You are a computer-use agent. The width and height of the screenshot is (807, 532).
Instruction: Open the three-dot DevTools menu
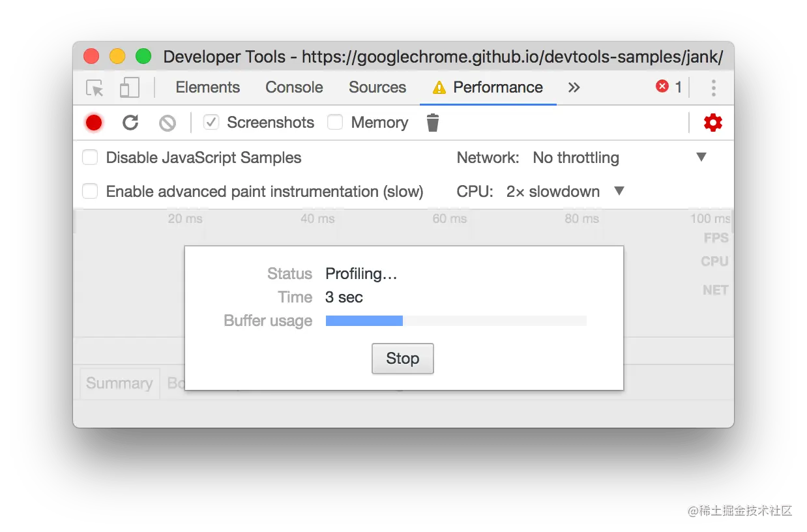pyautogui.click(x=714, y=87)
